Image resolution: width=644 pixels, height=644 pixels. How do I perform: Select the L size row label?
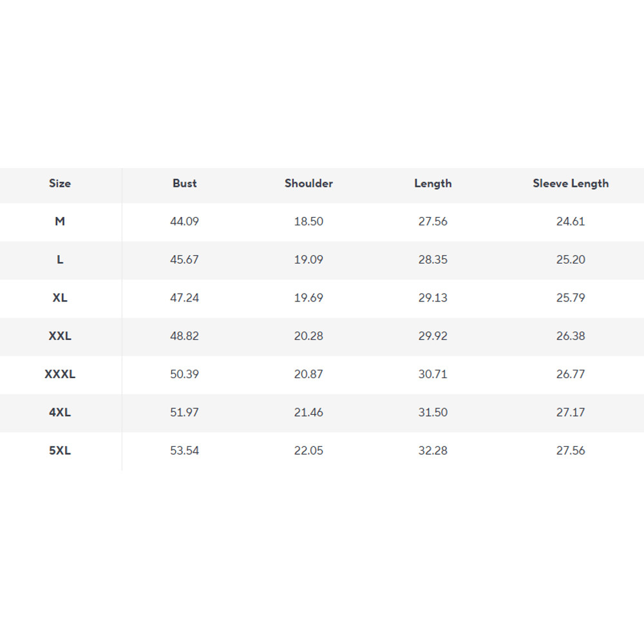point(60,260)
